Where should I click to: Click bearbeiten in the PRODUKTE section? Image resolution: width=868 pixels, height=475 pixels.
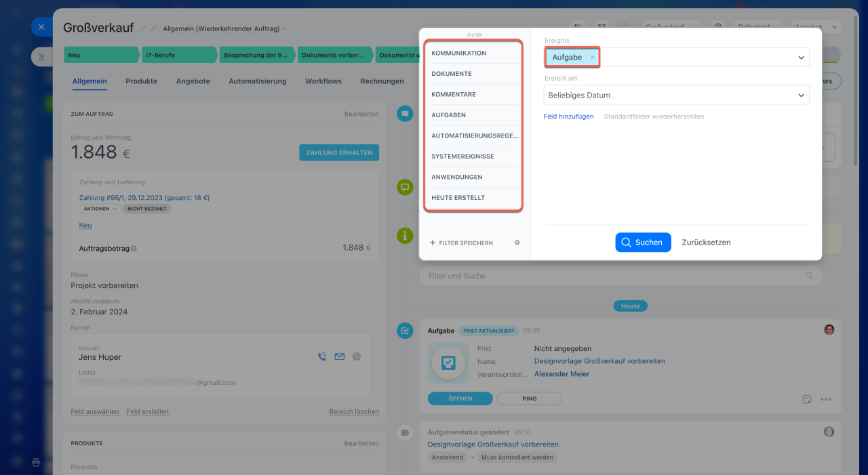pos(361,443)
